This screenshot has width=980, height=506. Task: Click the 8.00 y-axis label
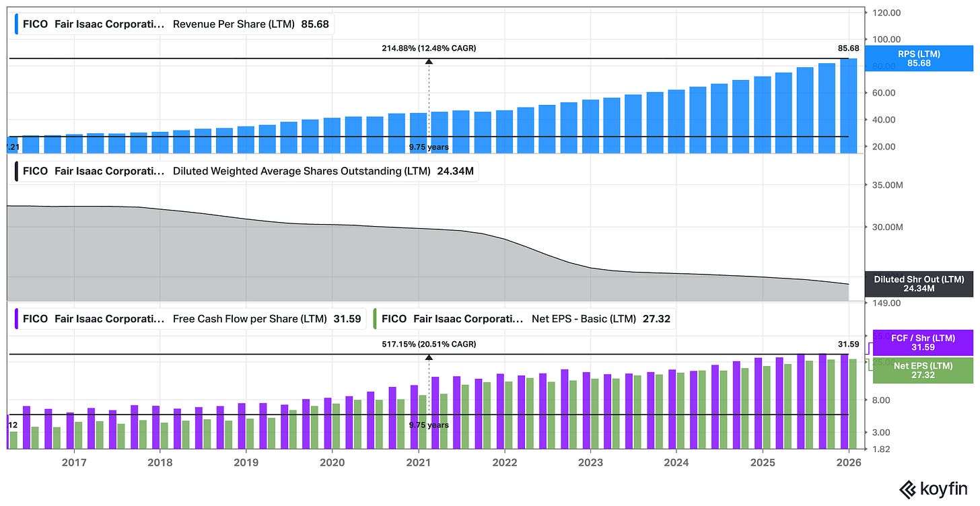pos(882,400)
